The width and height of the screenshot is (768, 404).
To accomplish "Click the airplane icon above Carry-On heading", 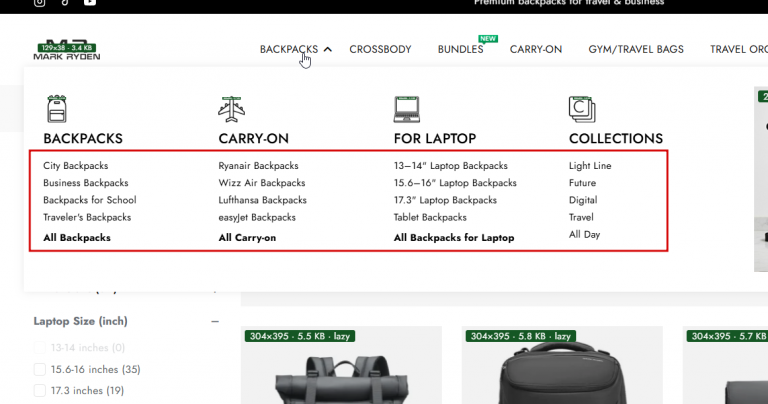I will (231, 109).
